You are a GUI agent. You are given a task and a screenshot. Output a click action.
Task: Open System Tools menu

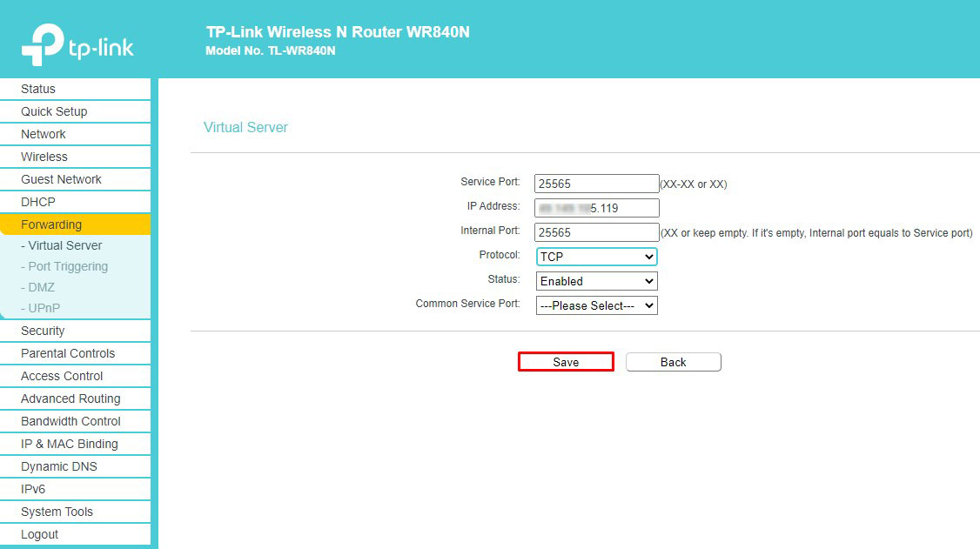pos(75,512)
